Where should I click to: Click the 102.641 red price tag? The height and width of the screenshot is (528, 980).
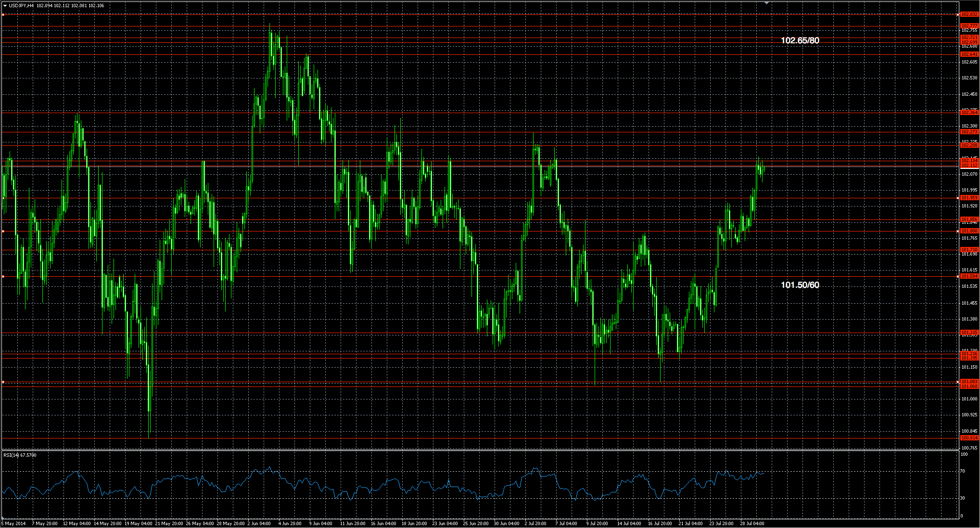coord(969,54)
